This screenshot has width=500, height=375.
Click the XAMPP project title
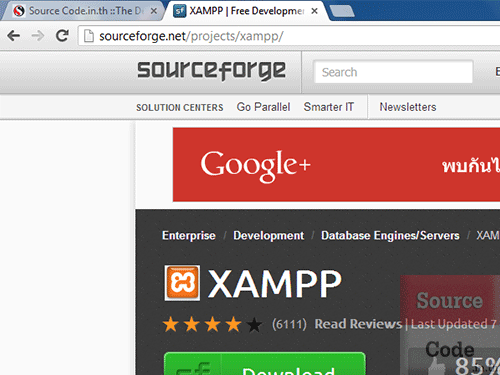click(275, 284)
